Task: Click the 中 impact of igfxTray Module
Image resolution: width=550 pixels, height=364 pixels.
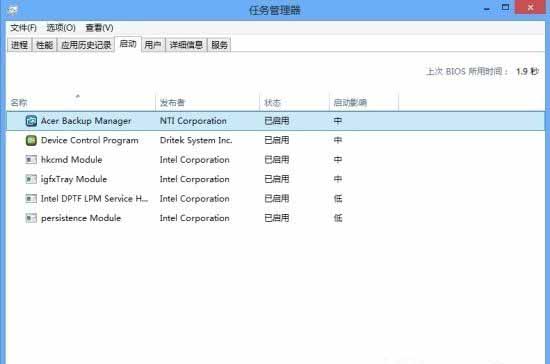Action: pyautogui.click(x=338, y=179)
